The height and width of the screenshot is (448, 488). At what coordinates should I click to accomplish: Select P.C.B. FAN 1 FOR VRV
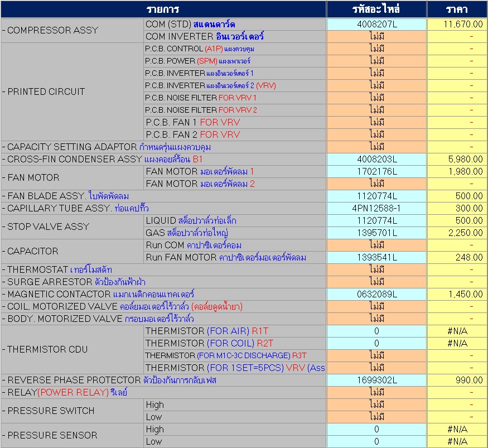pyautogui.click(x=235, y=122)
